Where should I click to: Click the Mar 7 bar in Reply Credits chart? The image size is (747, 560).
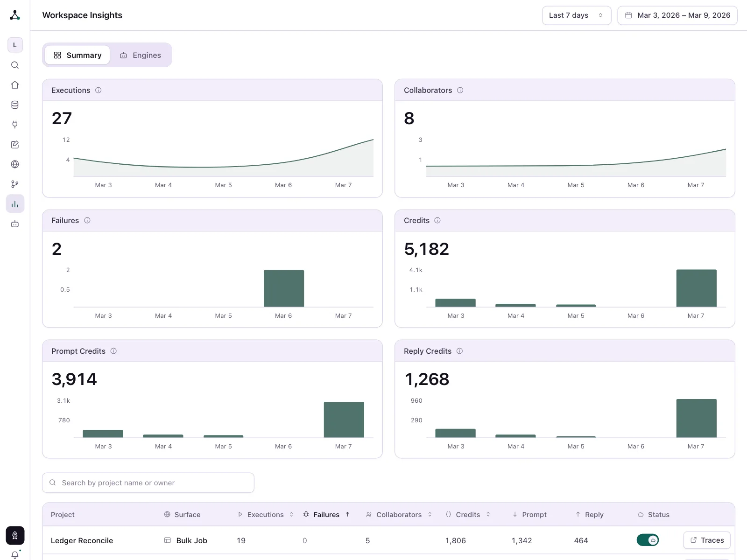click(696, 418)
